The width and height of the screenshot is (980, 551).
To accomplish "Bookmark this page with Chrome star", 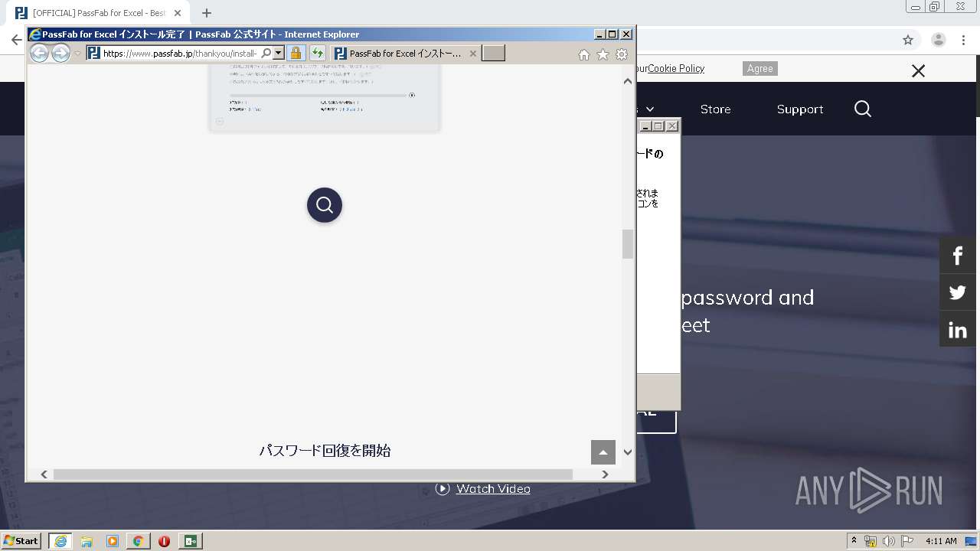I will tap(908, 40).
